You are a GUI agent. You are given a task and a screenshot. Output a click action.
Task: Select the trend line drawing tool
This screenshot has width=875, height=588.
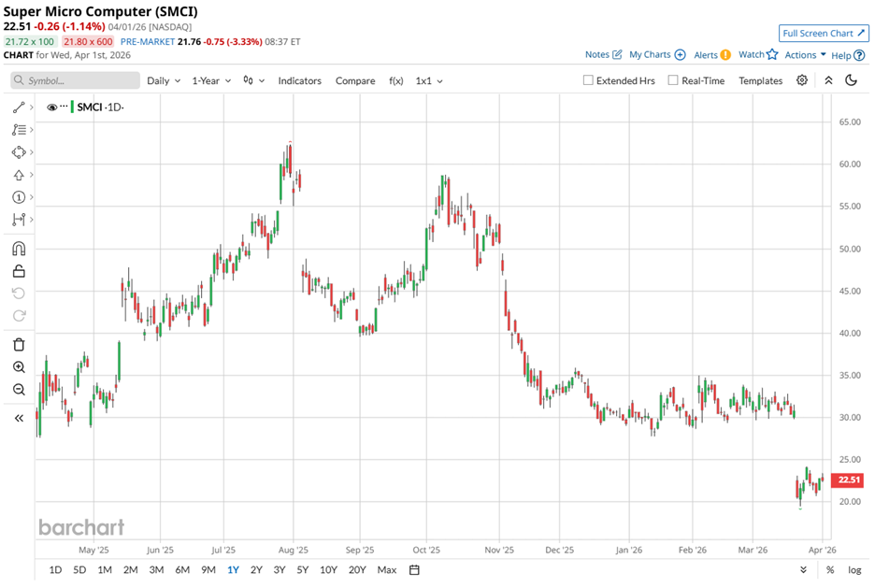pos(19,108)
